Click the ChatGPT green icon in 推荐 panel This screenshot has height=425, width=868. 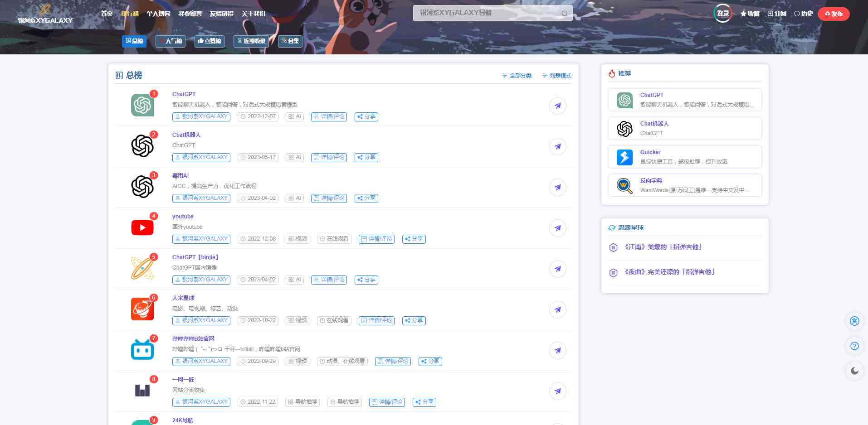[624, 100]
